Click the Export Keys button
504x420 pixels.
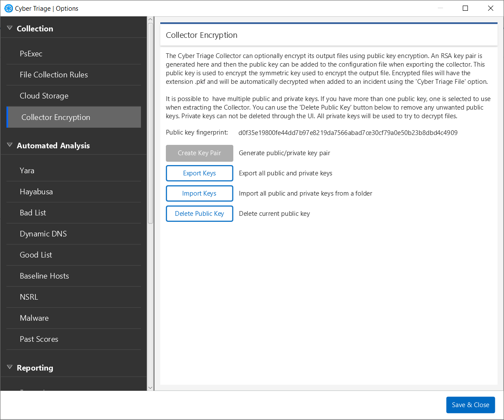point(199,173)
